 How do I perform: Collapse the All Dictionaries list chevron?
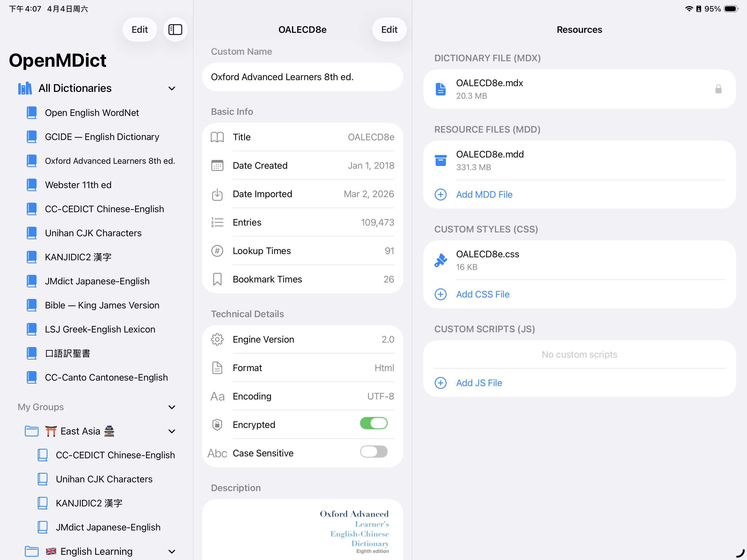pyautogui.click(x=172, y=89)
